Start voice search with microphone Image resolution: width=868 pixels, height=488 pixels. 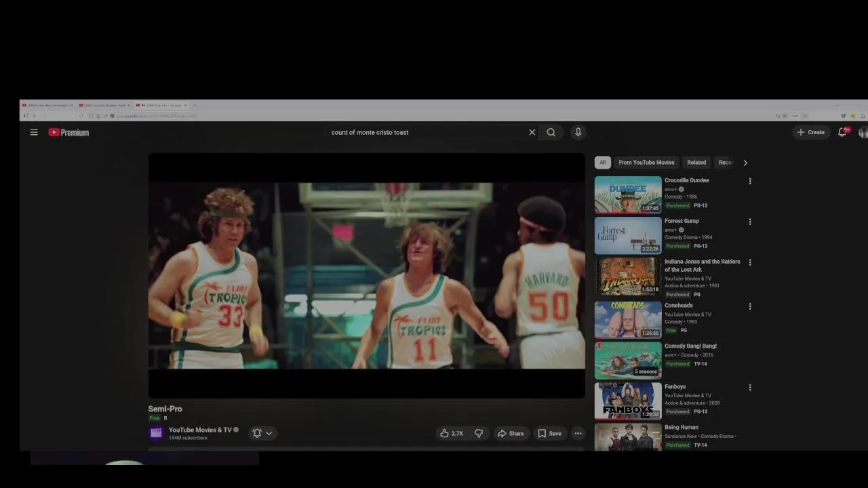pos(578,132)
